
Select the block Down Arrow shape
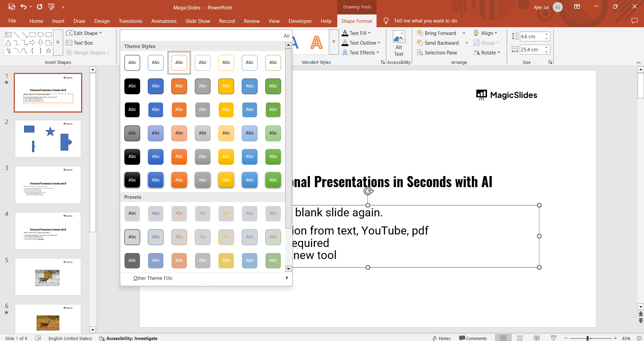[41, 43]
